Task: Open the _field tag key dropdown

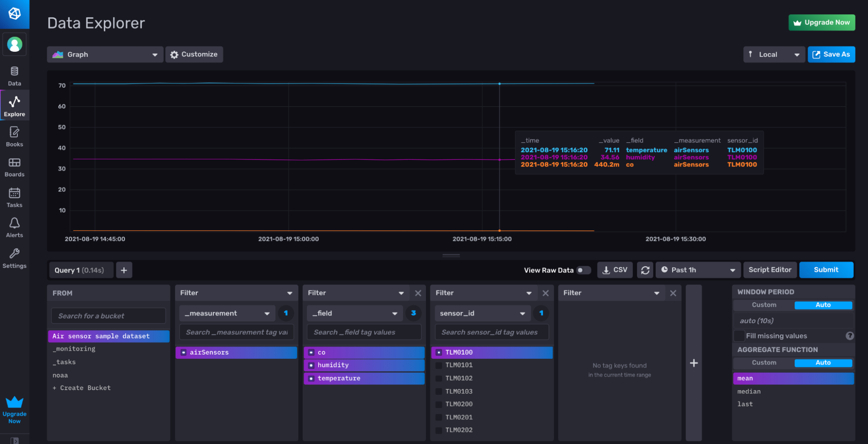Action: click(x=355, y=313)
